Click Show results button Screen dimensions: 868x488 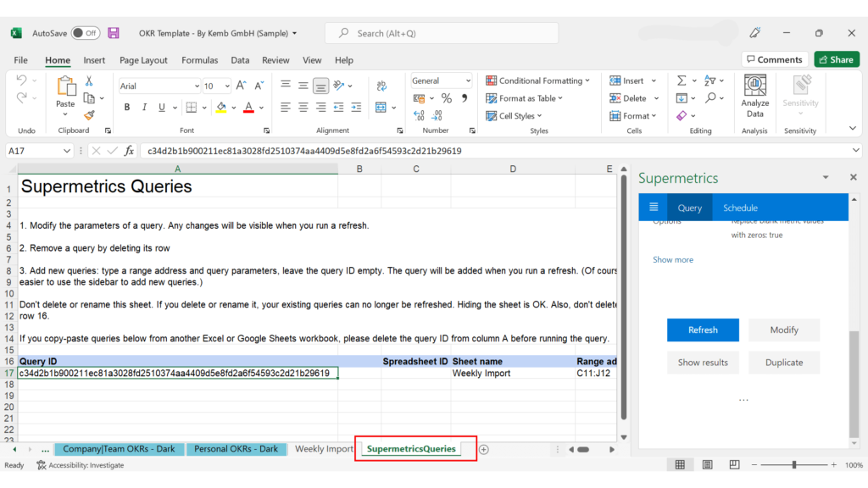coord(703,363)
